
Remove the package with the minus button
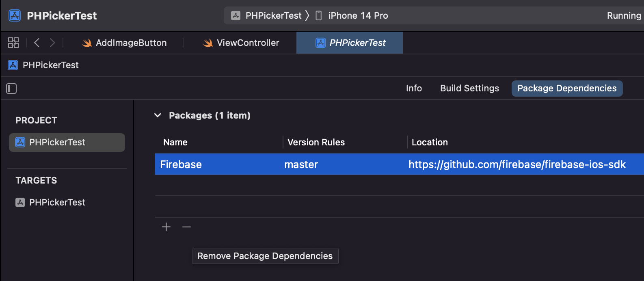tap(186, 227)
